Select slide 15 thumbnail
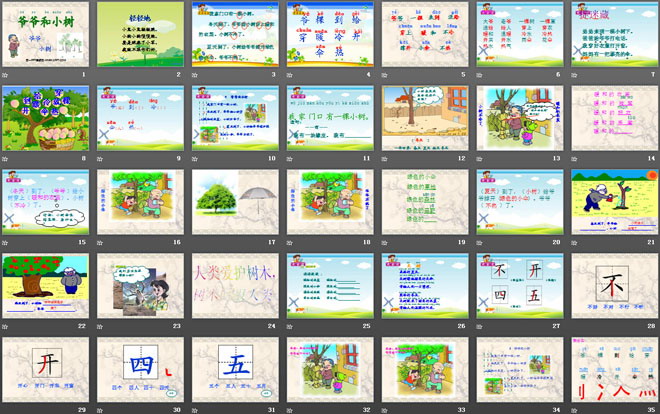The width and height of the screenshot is (660, 414). [x=45, y=202]
